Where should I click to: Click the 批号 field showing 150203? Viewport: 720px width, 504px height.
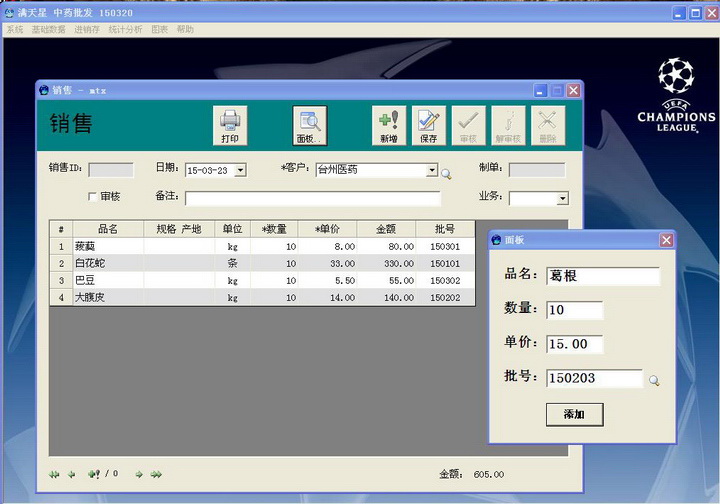(595, 378)
